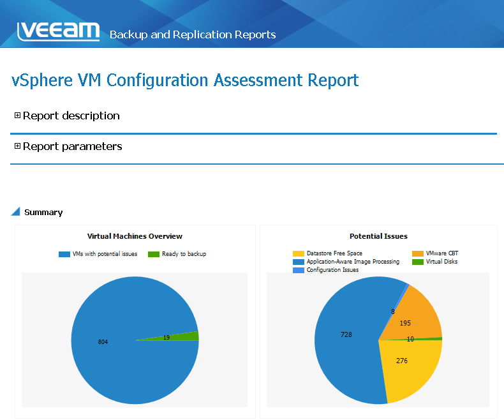Click 'VMware CBT' legend label
This screenshot has height=420, width=504.
[442, 253]
